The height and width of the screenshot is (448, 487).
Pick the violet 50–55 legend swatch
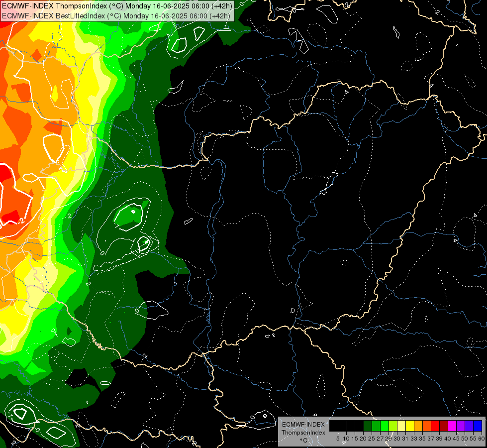[469, 426]
